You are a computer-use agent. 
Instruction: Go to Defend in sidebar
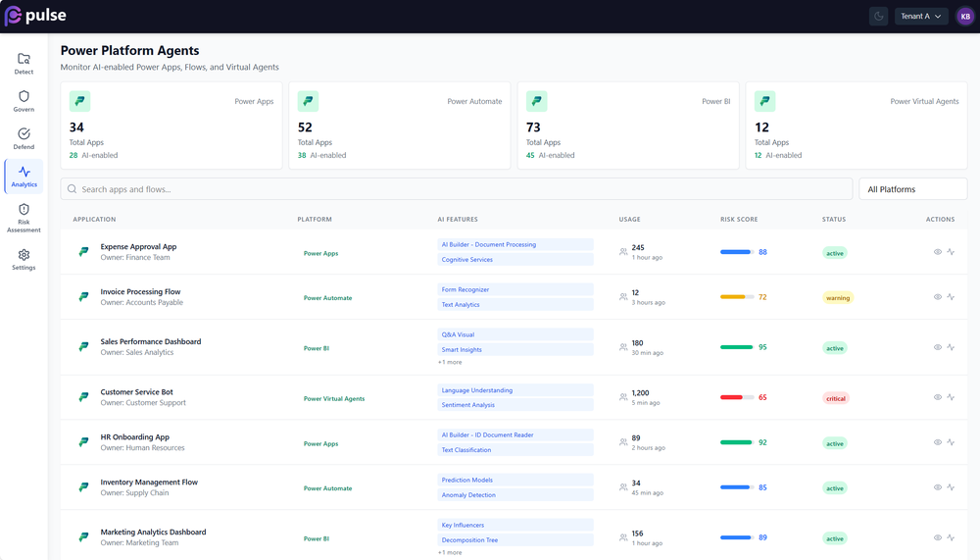coord(24,138)
